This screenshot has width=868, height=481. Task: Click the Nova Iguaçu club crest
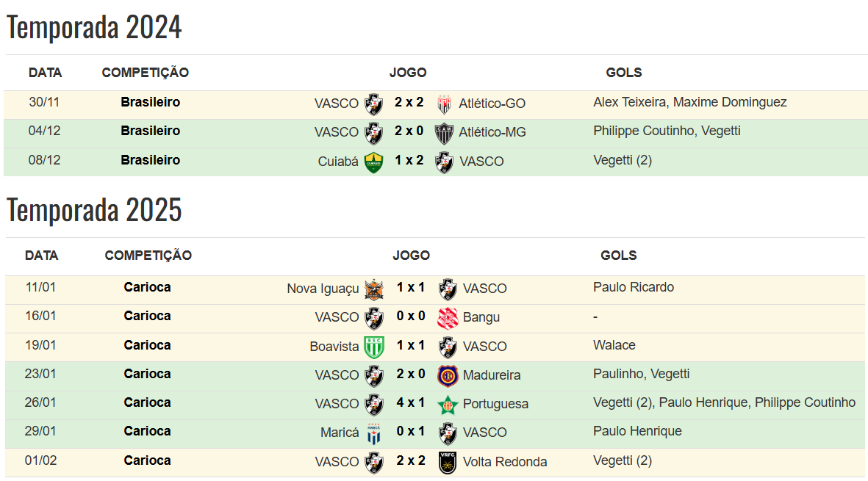click(x=374, y=289)
